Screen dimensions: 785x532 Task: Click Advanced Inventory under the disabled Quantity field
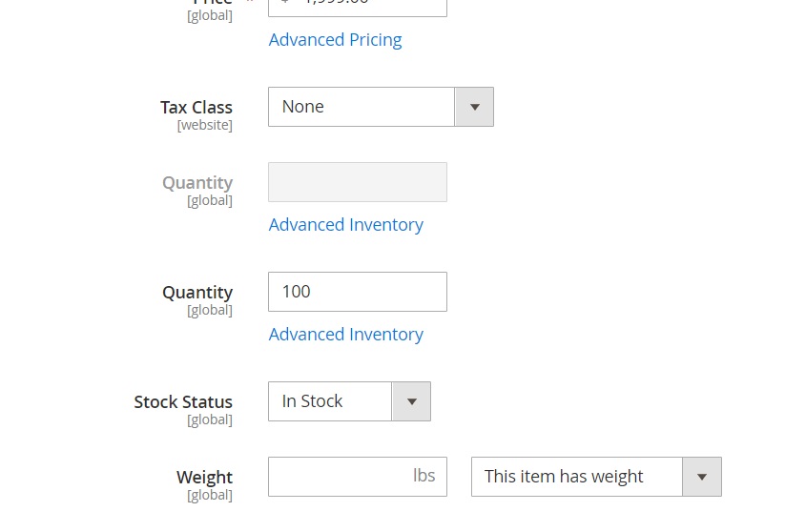click(x=345, y=225)
